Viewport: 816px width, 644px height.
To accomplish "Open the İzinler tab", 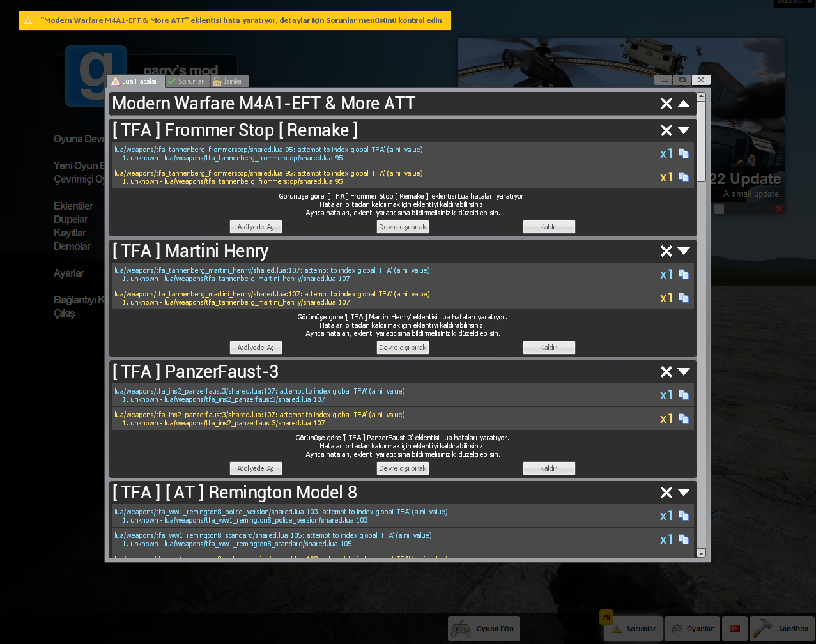I will pos(229,81).
